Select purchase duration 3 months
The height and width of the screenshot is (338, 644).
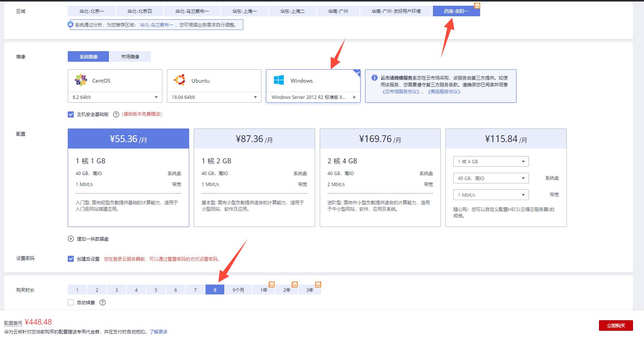[x=117, y=290]
